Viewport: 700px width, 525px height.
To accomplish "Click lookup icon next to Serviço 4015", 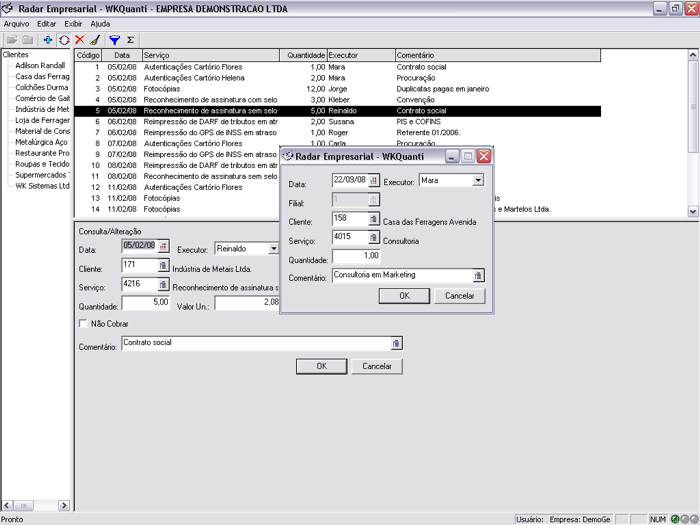I will pyautogui.click(x=374, y=238).
